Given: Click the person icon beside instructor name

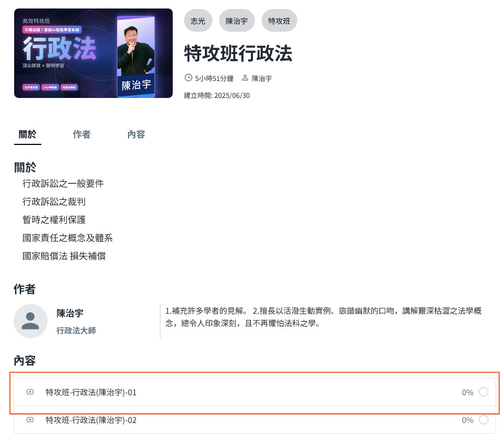Looking at the screenshot, I should (245, 78).
